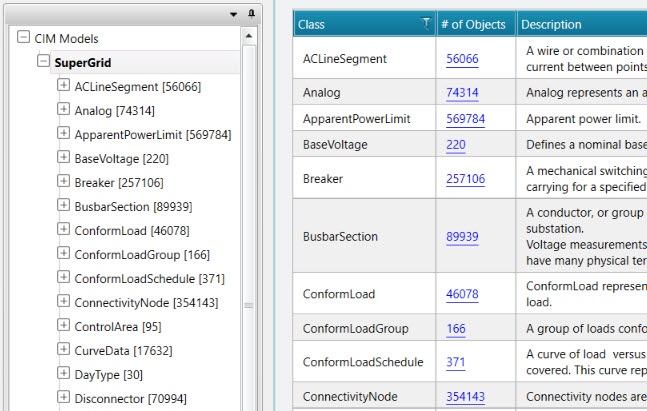This screenshot has height=411, width=647.
Task: Select the CIM Models tree label
Action: pos(66,39)
